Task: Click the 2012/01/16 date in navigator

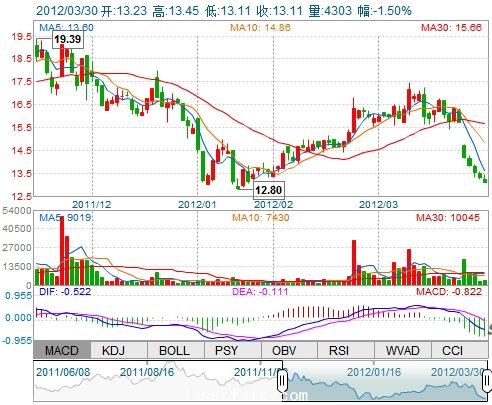Action: (x=374, y=372)
